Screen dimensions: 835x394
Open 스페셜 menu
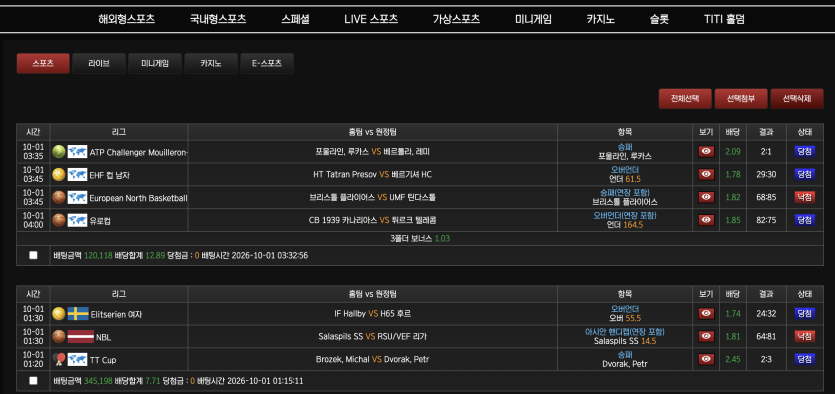[x=296, y=20]
